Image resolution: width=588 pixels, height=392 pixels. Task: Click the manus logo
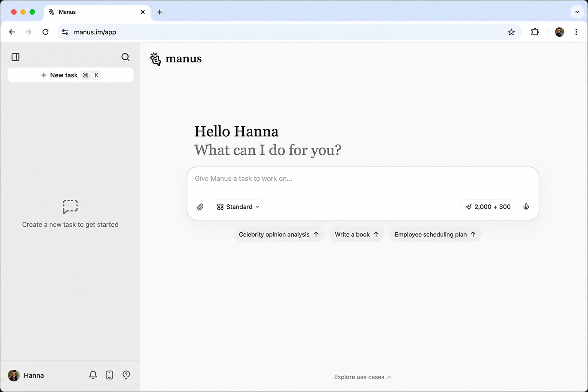[176, 59]
